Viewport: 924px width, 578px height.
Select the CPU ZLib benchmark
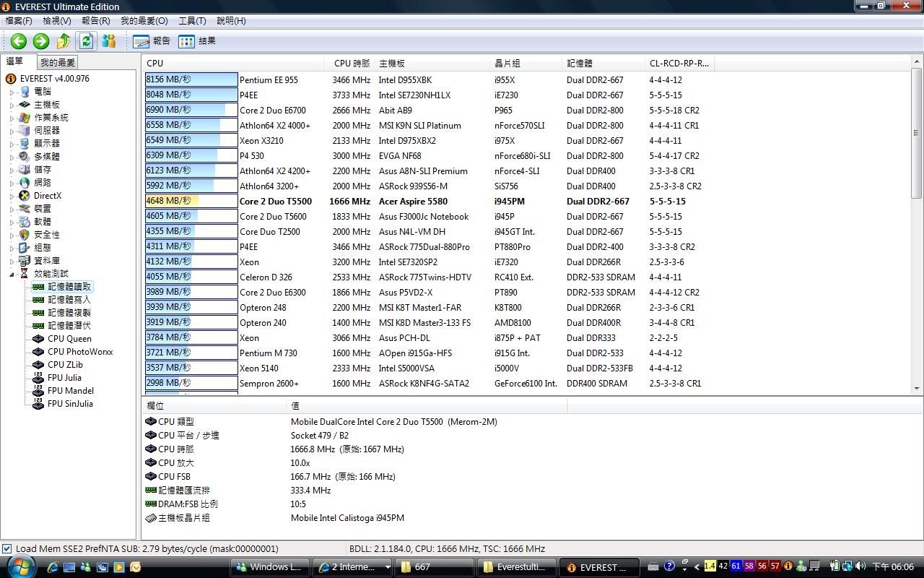coord(65,365)
